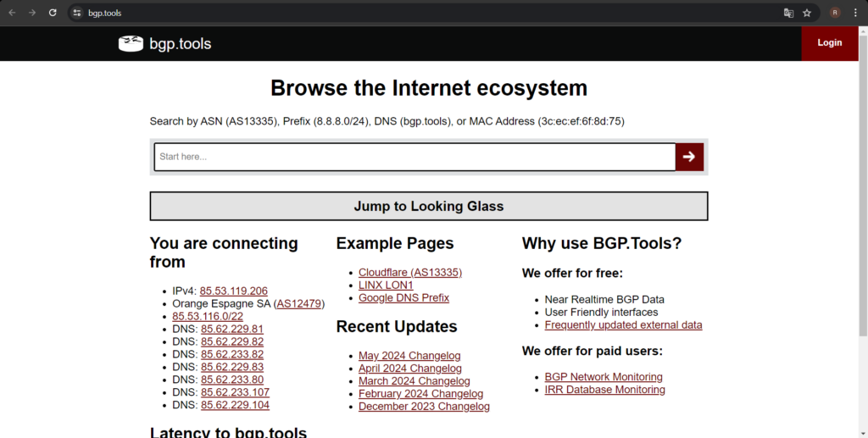Viewport: 868px width, 438px height.
Task: Open the AS12479 link
Action: pos(299,303)
